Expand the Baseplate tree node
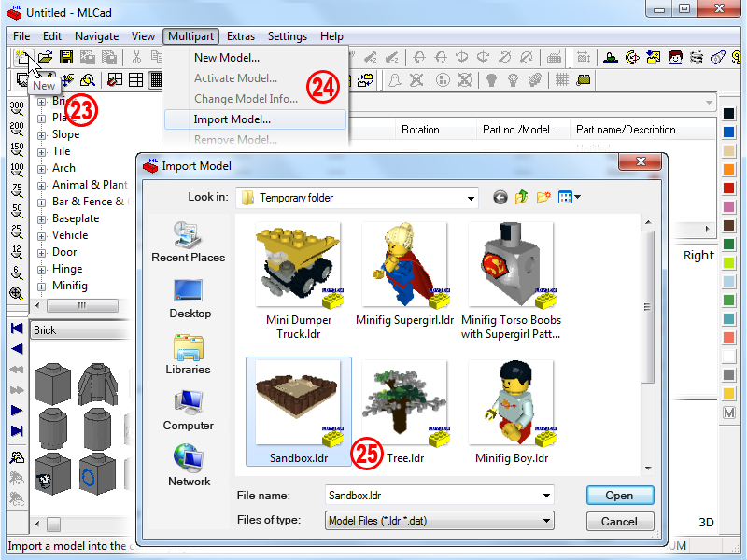Viewport: 747px width, 560px height. click(41, 219)
